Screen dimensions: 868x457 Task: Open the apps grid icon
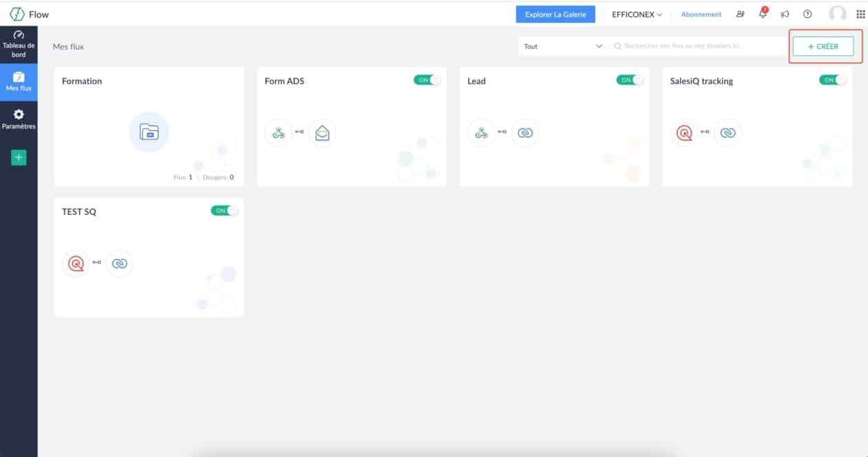(x=858, y=14)
